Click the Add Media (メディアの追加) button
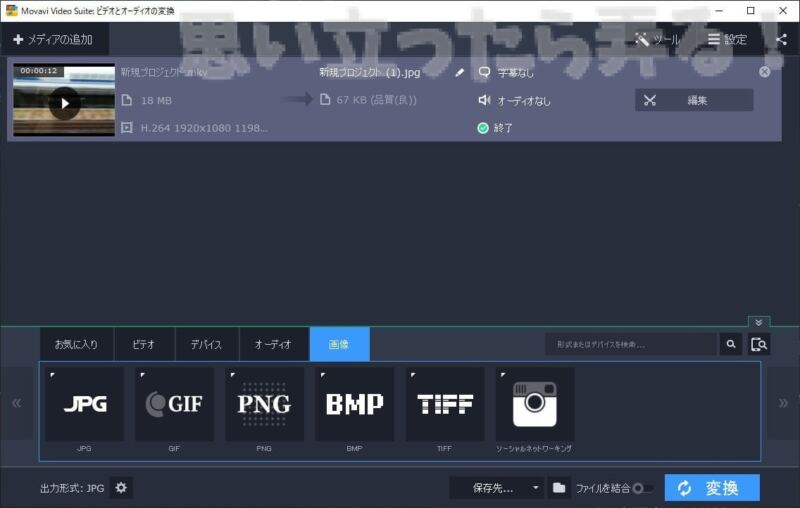Viewport: 800px width, 508px height. (53, 39)
